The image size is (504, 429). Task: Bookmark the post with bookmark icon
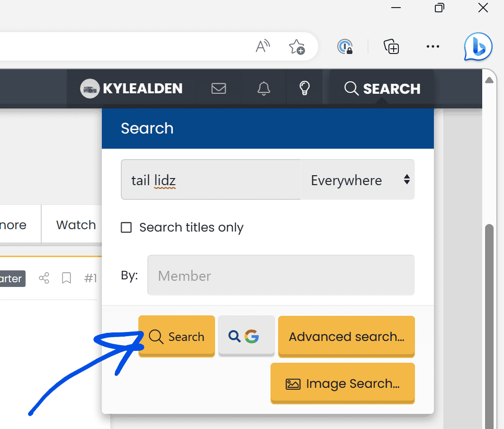[66, 278]
